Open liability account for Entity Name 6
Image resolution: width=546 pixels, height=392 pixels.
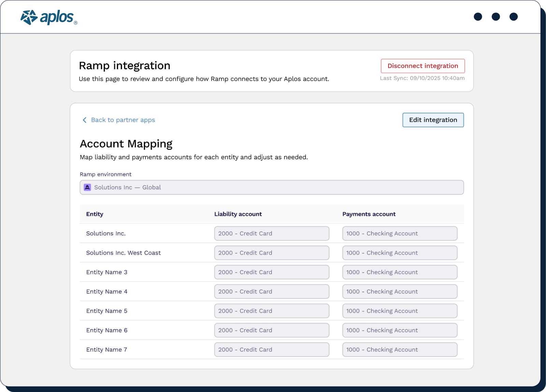click(272, 330)
